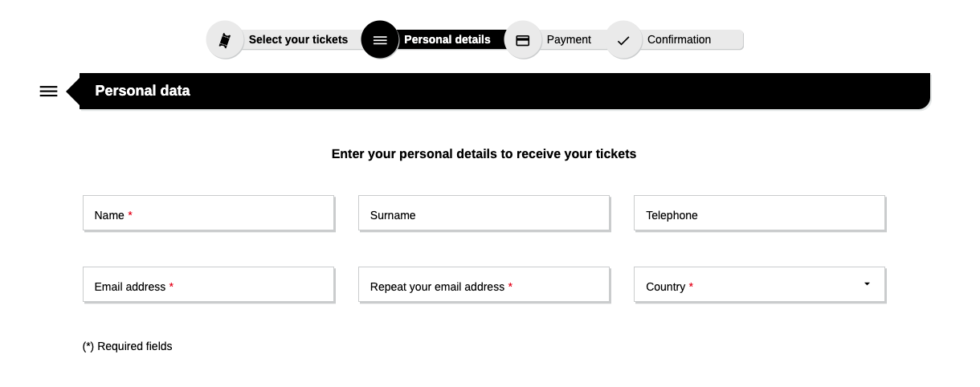Collapse the Personal data section arrow

[x=72, y=92]
